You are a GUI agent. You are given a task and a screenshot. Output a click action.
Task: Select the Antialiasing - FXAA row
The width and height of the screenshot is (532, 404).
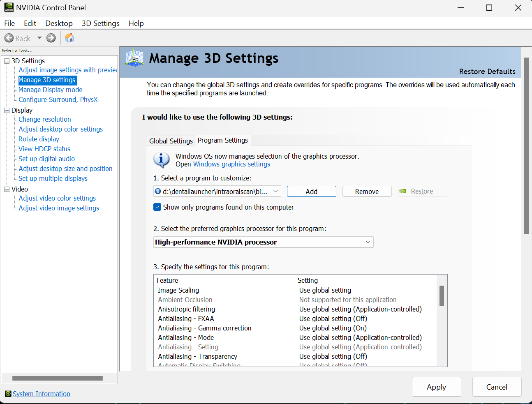pos(295,319)
